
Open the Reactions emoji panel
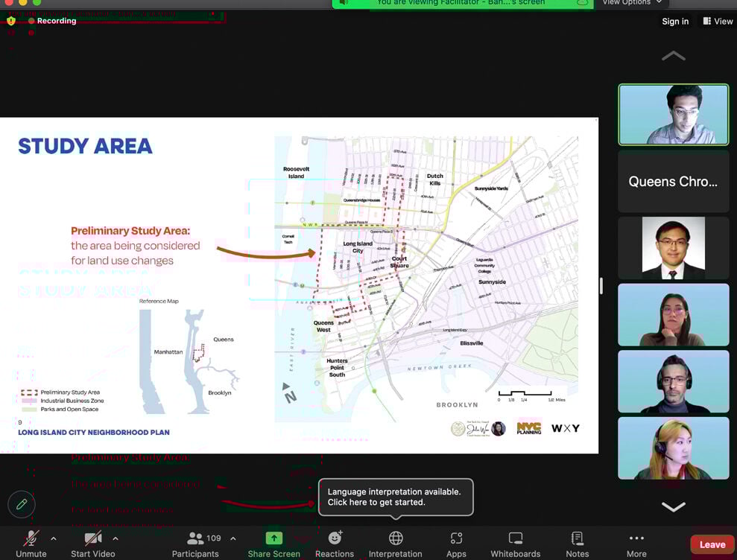[335, 538]
